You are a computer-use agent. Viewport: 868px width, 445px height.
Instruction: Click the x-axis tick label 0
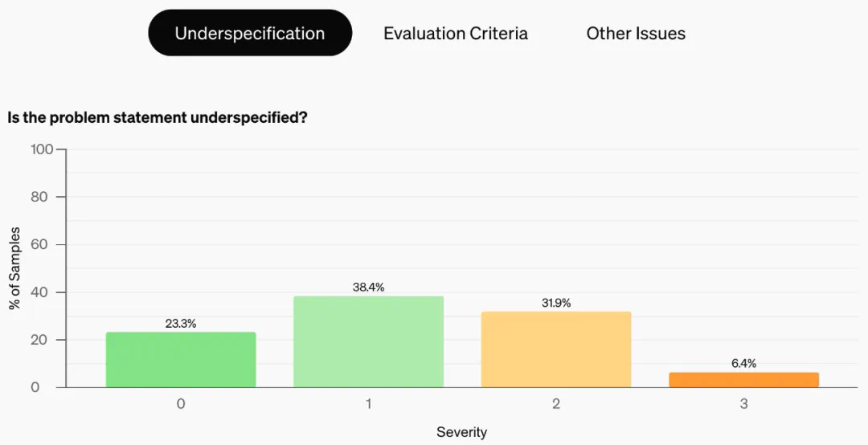pos(181,404)
